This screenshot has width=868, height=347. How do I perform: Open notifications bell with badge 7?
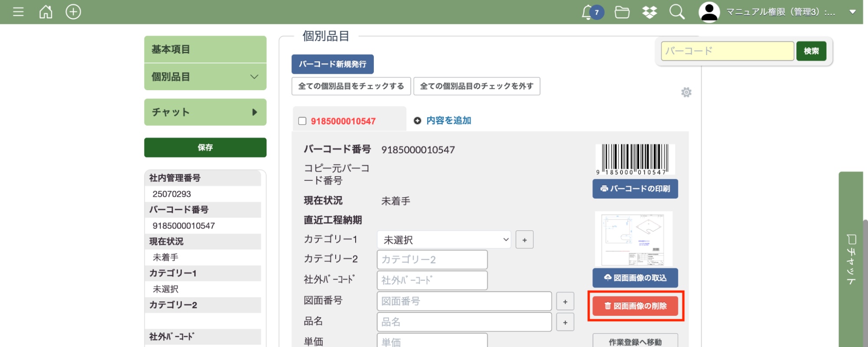(588, 12)
